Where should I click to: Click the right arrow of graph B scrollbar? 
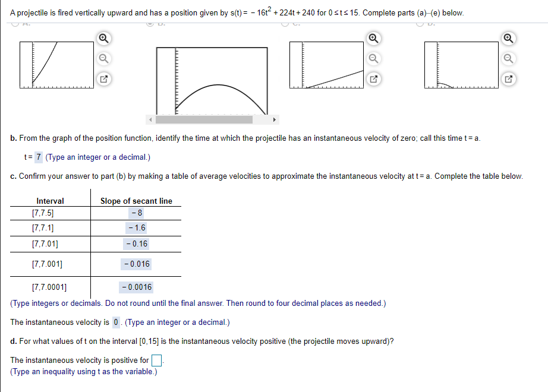pyautogui.click(x=275, y=119)
